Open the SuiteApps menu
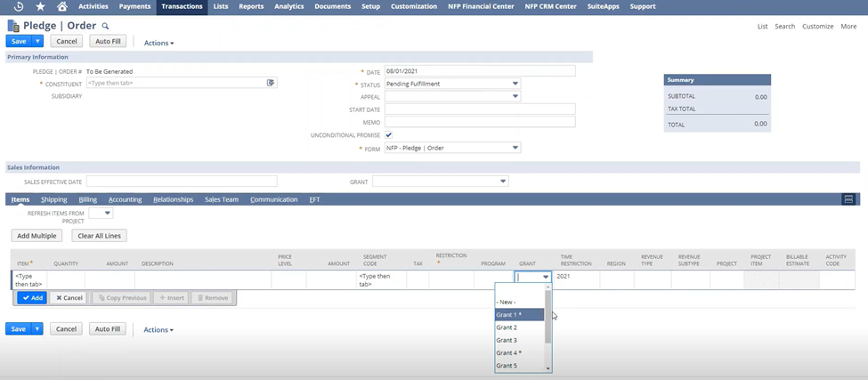 click(603, 6)
